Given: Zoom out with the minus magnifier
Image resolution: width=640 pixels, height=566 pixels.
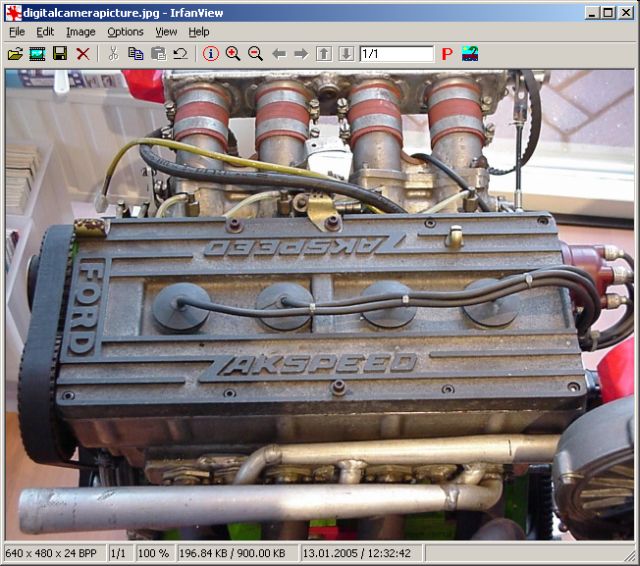Looking at the screenshot, I should point(256,54).
